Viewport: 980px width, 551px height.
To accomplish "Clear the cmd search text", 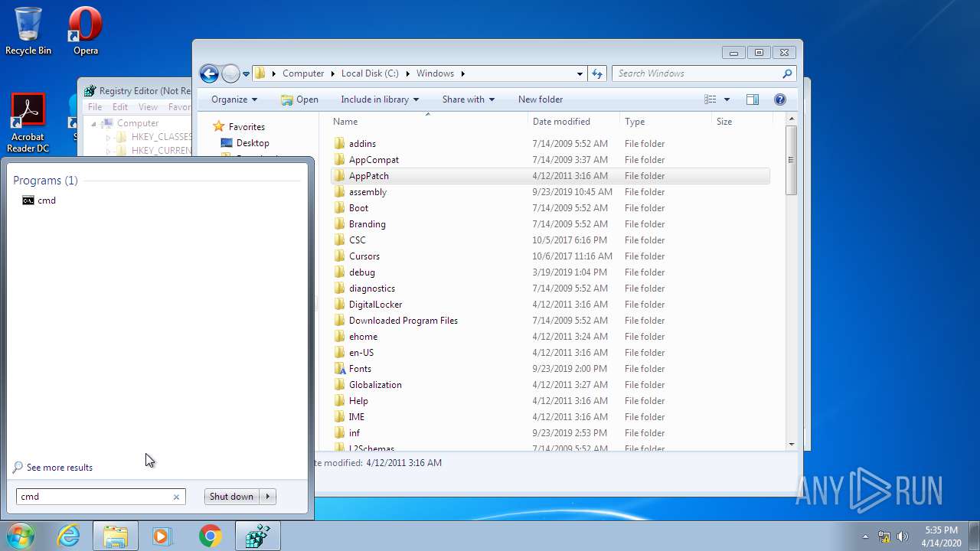I will pyautogui.click(x=176, y=497).
